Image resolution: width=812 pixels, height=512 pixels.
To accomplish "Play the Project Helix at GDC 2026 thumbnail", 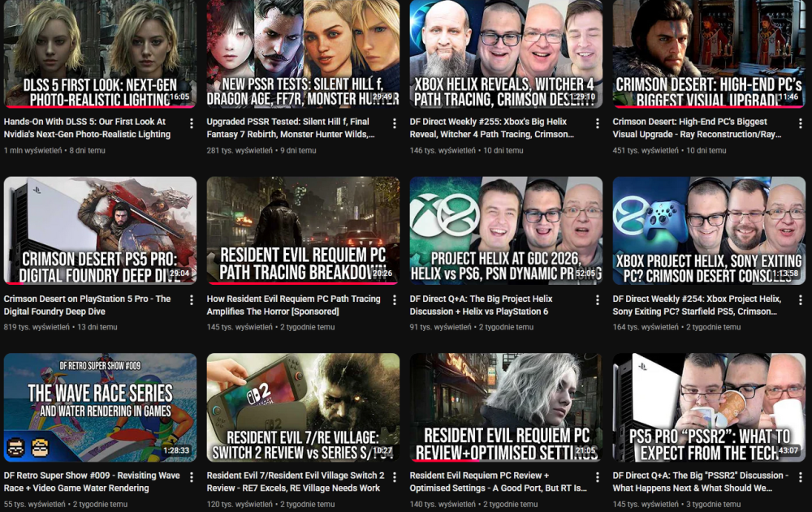I will click(x=507, y=231).
